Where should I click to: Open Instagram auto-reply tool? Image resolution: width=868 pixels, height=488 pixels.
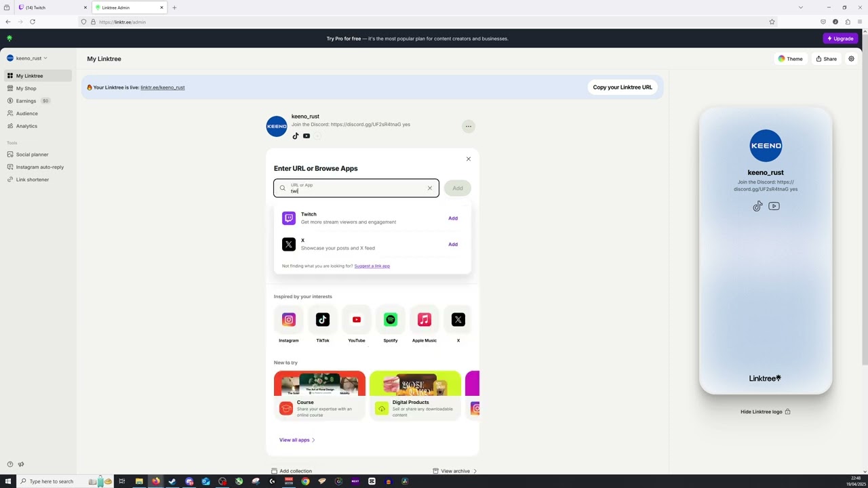coord(39,167)
